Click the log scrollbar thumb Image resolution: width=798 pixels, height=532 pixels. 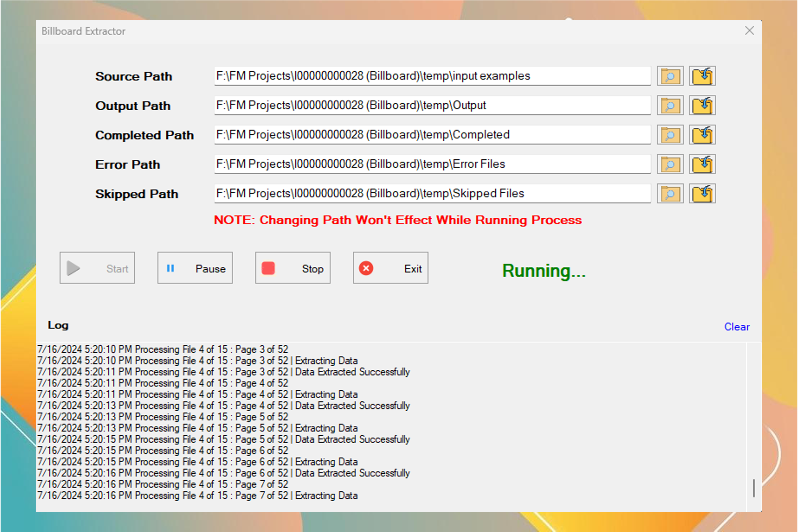754,488
